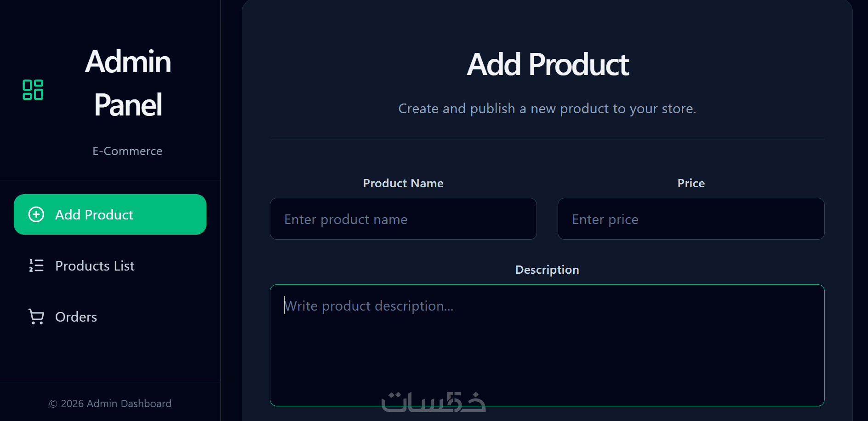Open the Add Product sidebar item
This screenshot has width=868, height=421.
[x=110, y=214]
